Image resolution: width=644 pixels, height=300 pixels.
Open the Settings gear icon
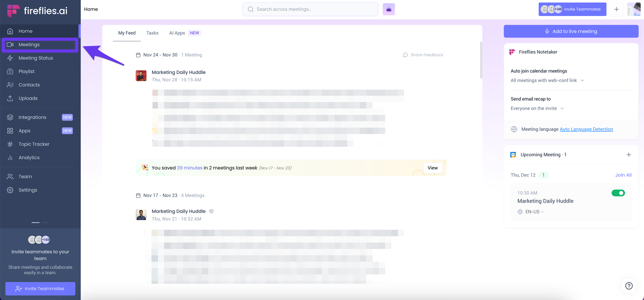pos(10,190)
